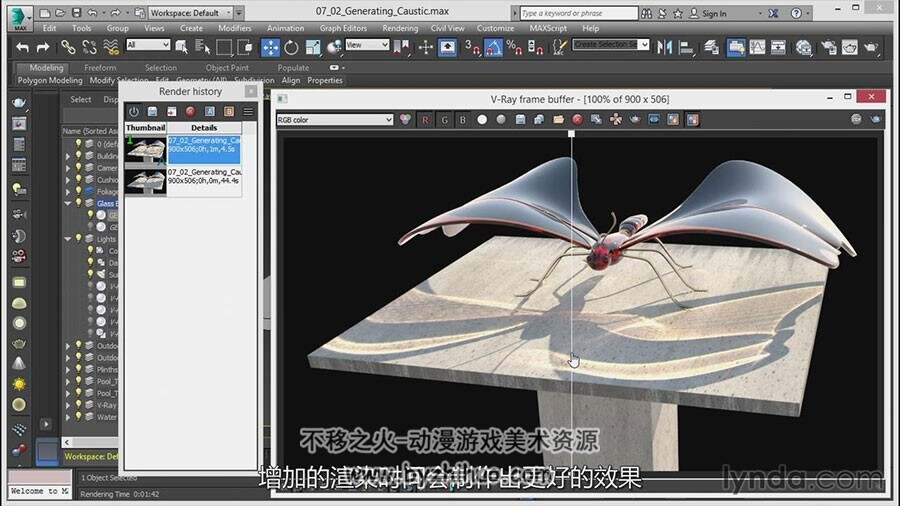
Task: Open the Render Setup teapot icon
Action: tap(829, 47)
